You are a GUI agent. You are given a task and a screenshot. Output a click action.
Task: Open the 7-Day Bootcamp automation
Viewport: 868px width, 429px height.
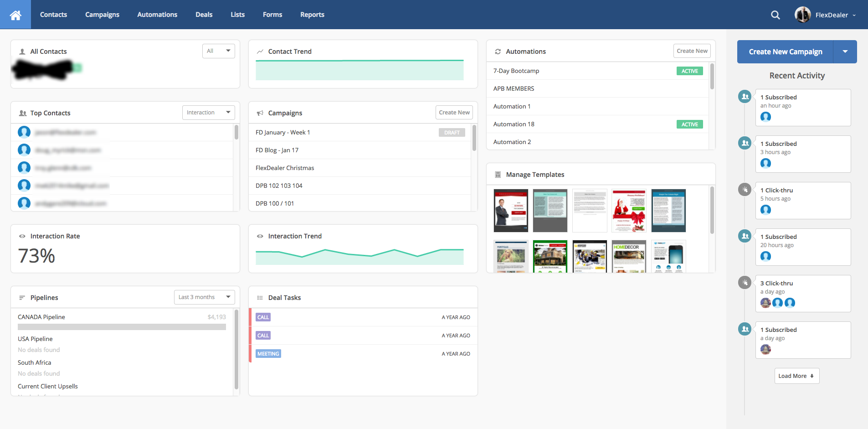(x=516, y=71)
